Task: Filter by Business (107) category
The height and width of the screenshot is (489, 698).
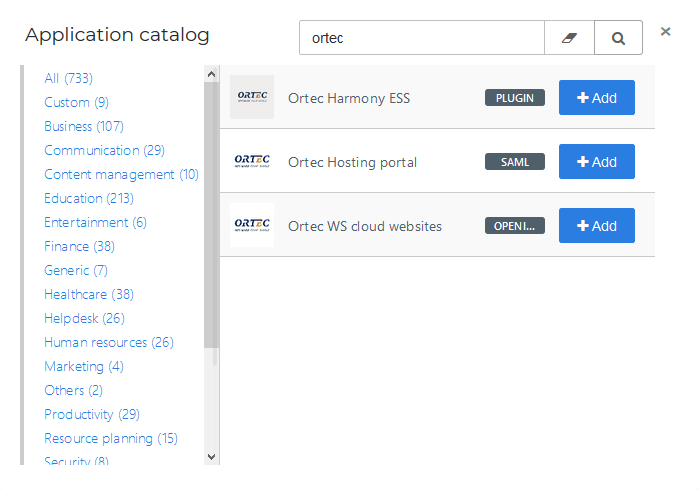Action: pos(84,126)
